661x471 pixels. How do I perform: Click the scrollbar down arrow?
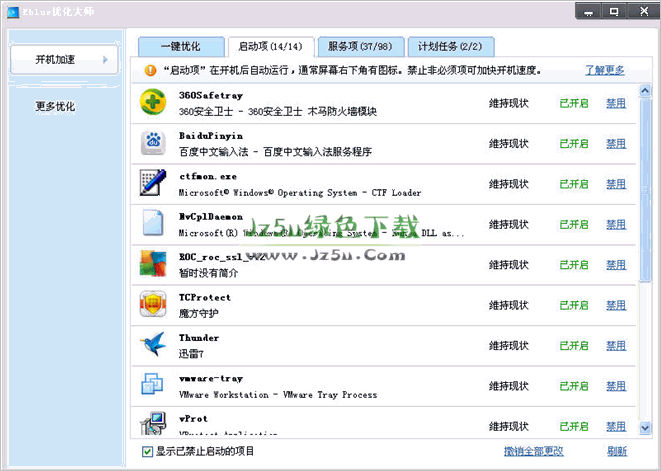[x=645, y=428]
